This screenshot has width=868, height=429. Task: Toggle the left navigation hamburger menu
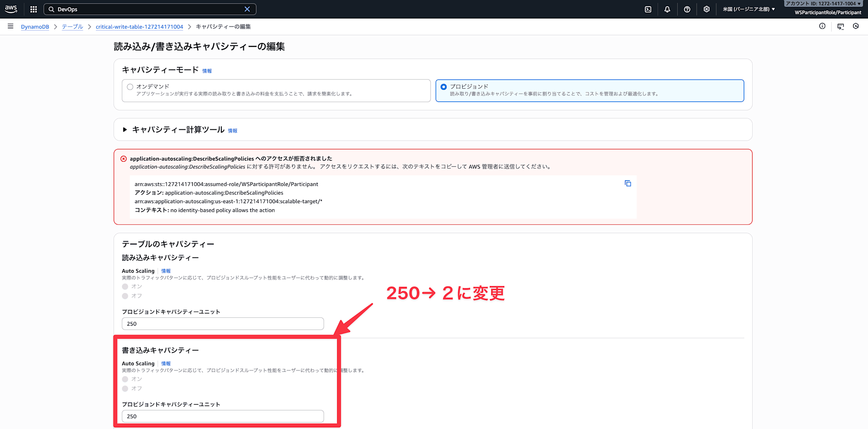tap(10, 26)
